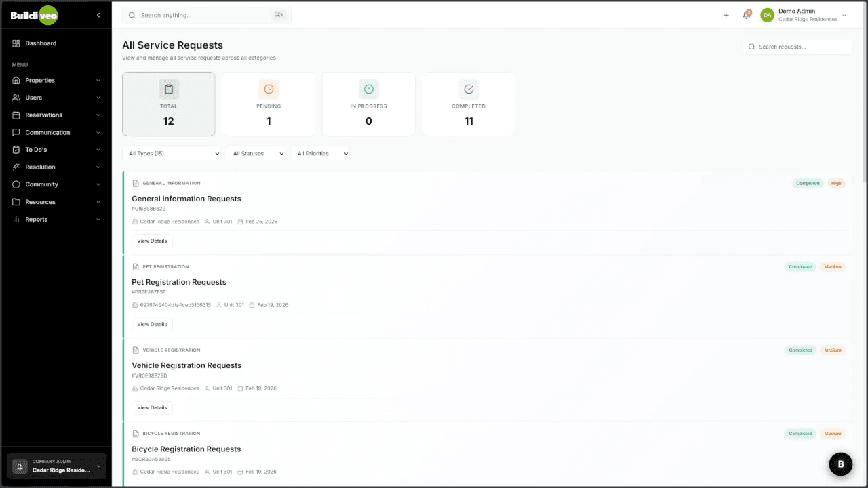Viewport: 868px width, 488px height.
Task: Click the plus icon in the top bar
Action: pyautogui.click(x=726, y=15)
